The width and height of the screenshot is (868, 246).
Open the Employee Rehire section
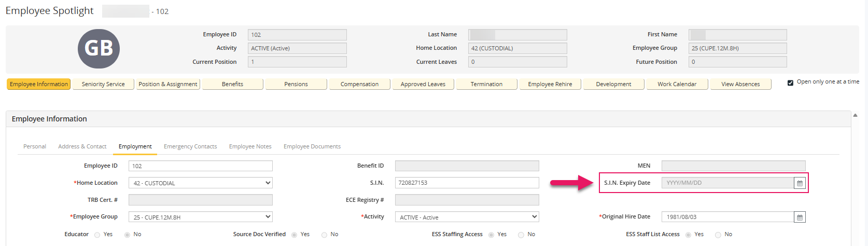550,84
